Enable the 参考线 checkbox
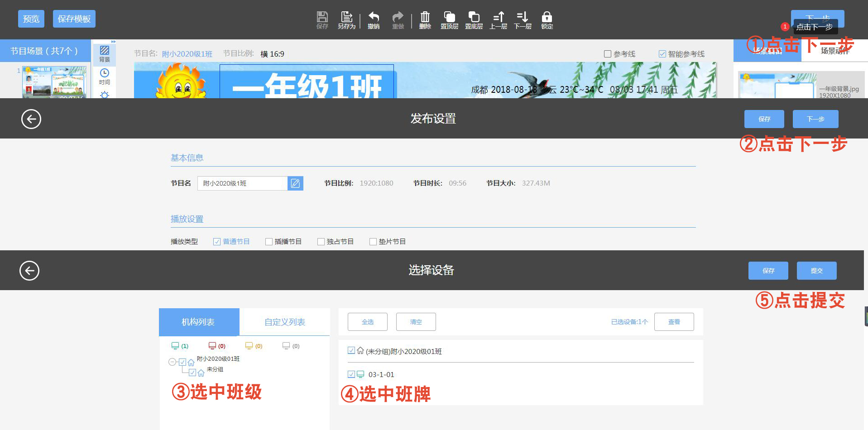868x430 pixels. [x=608, y=54]
